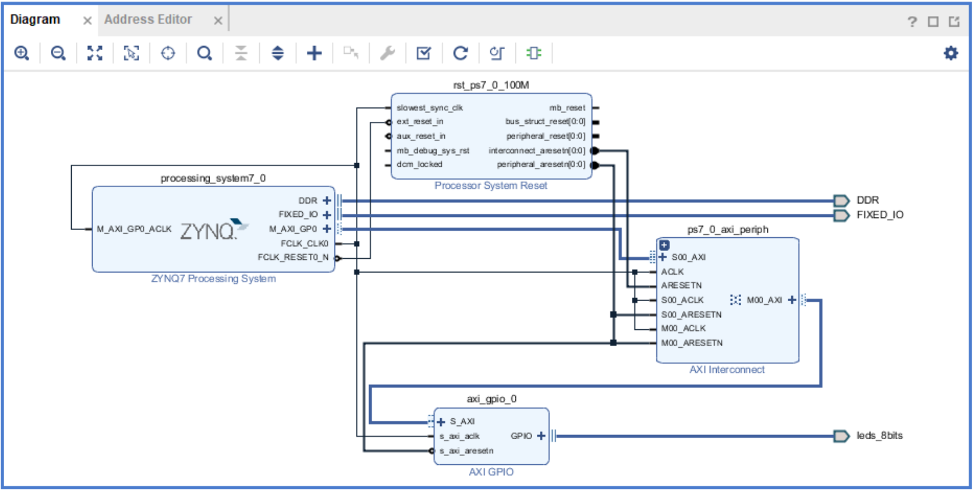Select the slowest_sync_clk pin
980x493 pixels.
pyautogui.click(x=429, y=108)
